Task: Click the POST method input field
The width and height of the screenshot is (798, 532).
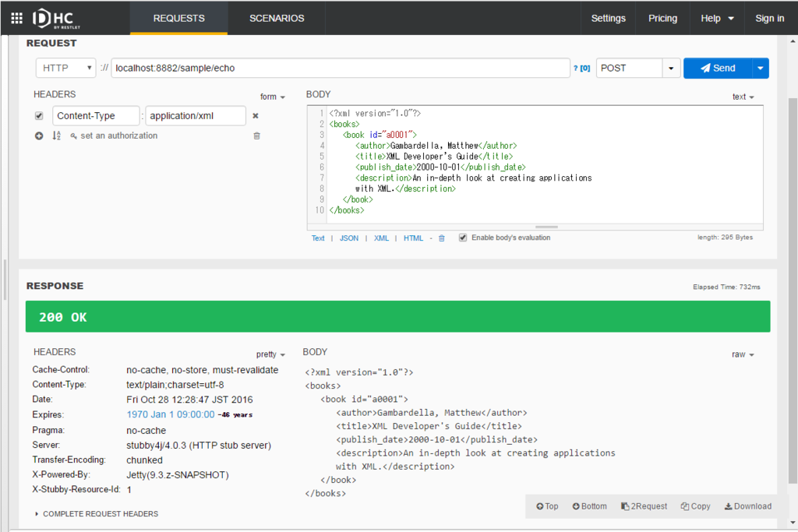Action: (630, 68)
